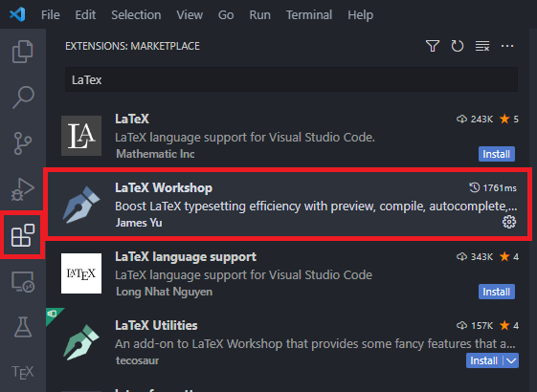
Task: Filter extensions with the funnel icon
Action: [433, 46]
